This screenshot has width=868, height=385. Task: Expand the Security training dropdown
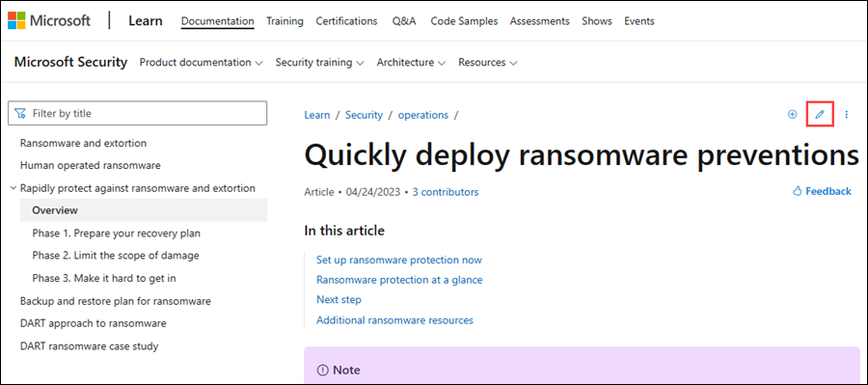319,63
